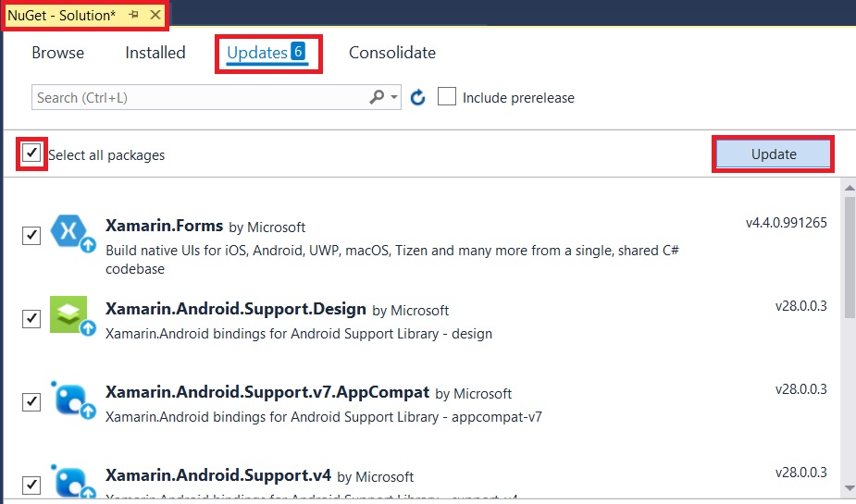This screenshot has width=856, height=504.
Task: Click version v28.0.0.3 of Support.v7.AppCompat
Action: [x=800, y=389]
